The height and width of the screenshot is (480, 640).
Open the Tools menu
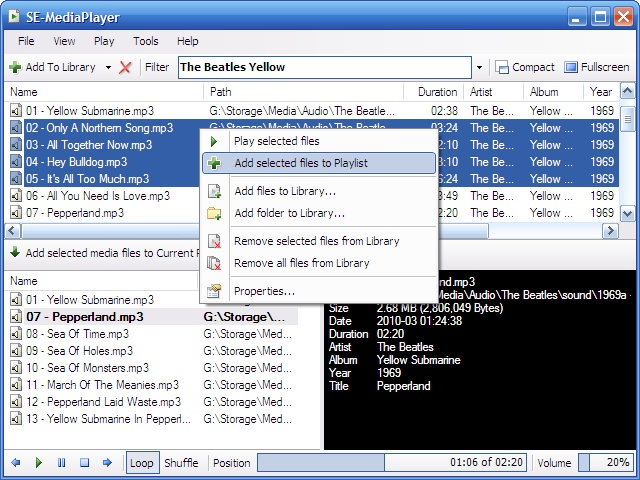coord(146,41)
